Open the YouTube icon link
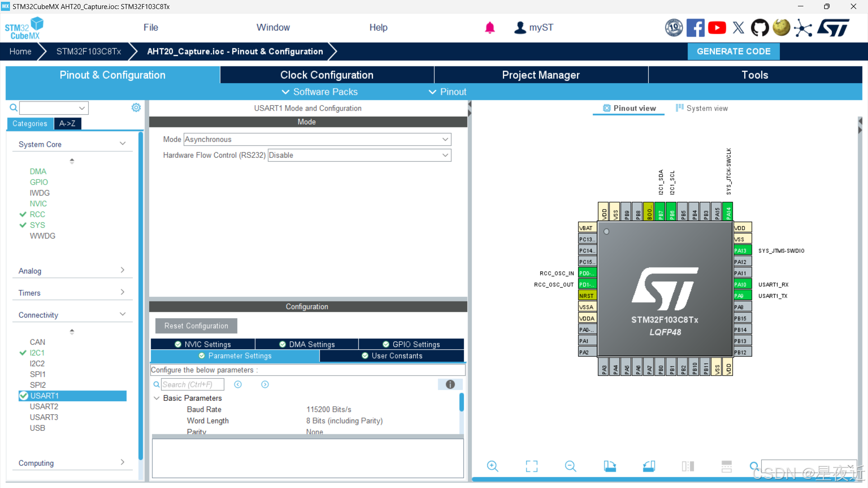The height and width of the screenshot is (488, 868). [x=717, y=28]
